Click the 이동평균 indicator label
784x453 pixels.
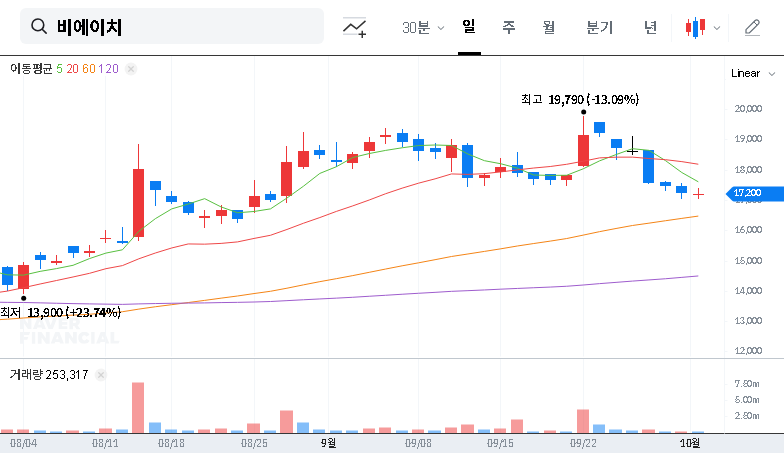pos(30,69)
